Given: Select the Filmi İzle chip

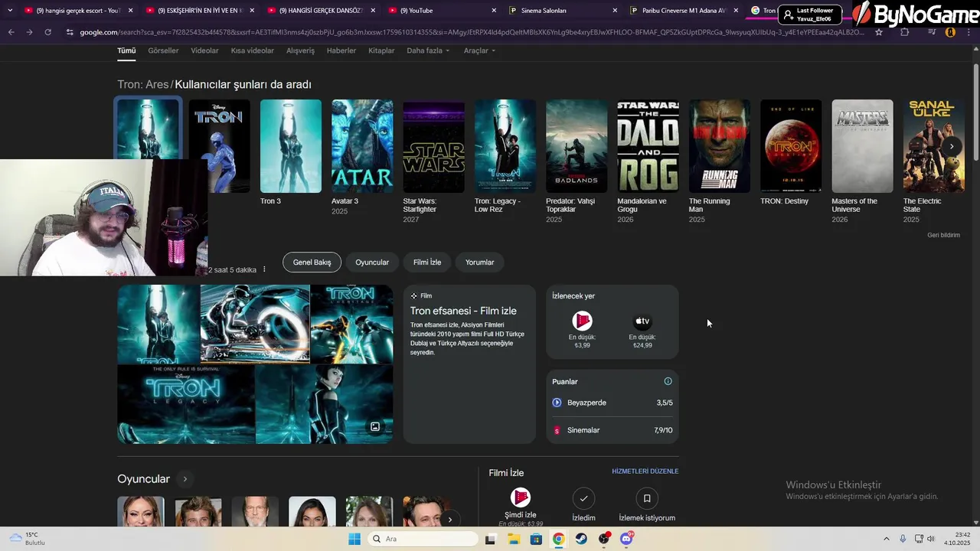Looking at the screenshot, I should pos(427,262).
